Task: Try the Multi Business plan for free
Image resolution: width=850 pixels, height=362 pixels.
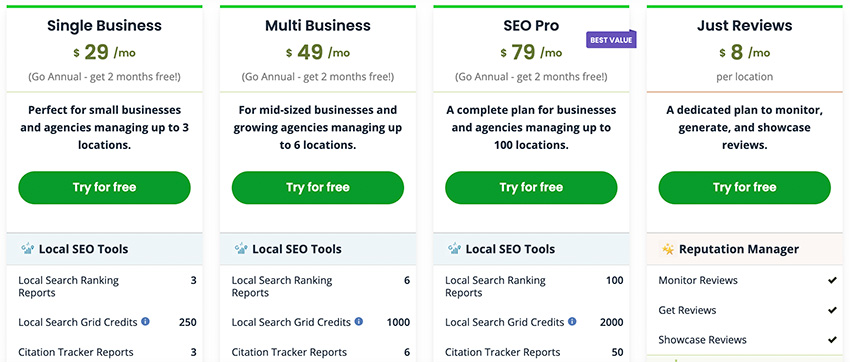Action: pos(318,188)
